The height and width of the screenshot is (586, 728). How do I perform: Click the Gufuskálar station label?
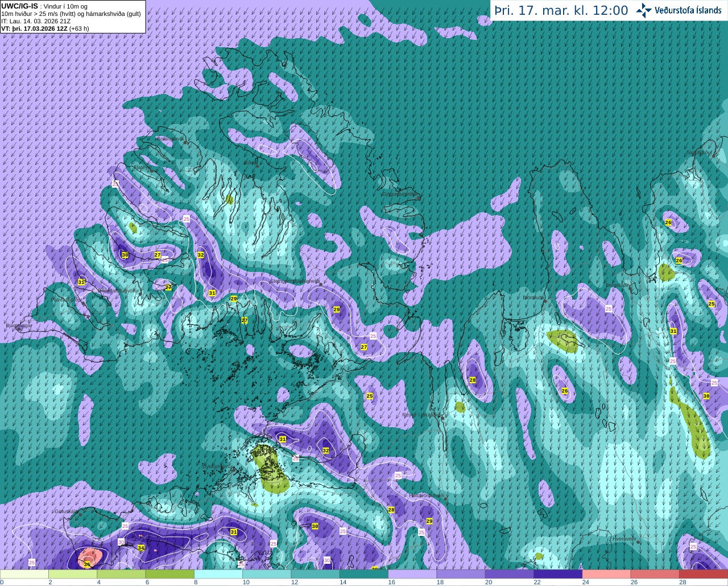click(66, 511)
